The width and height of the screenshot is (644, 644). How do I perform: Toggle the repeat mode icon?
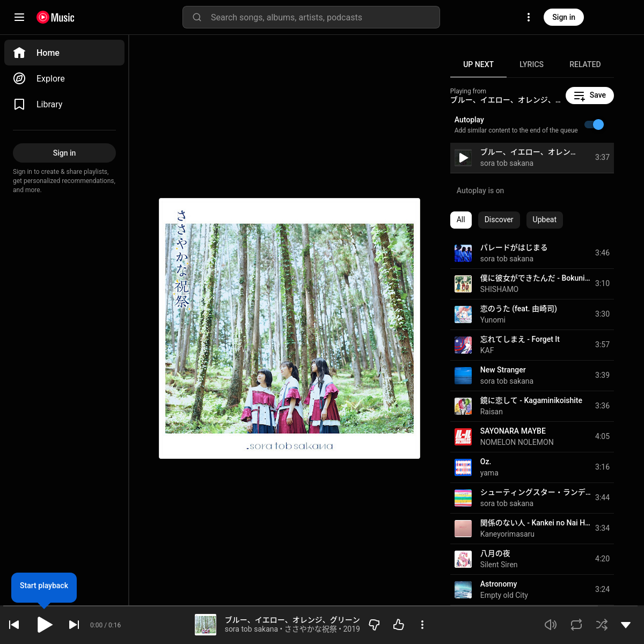(576, 625)
